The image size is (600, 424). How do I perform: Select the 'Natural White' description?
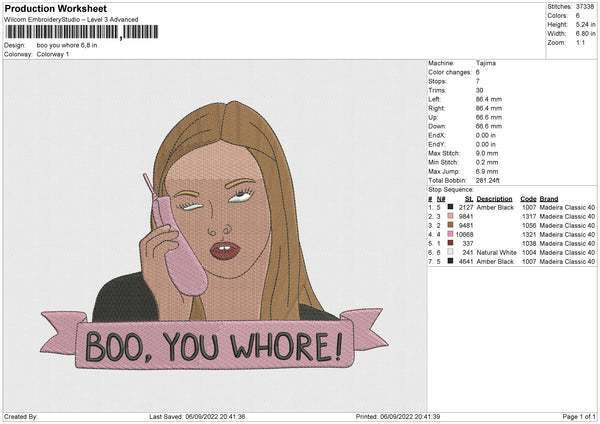tap(496, 252)
